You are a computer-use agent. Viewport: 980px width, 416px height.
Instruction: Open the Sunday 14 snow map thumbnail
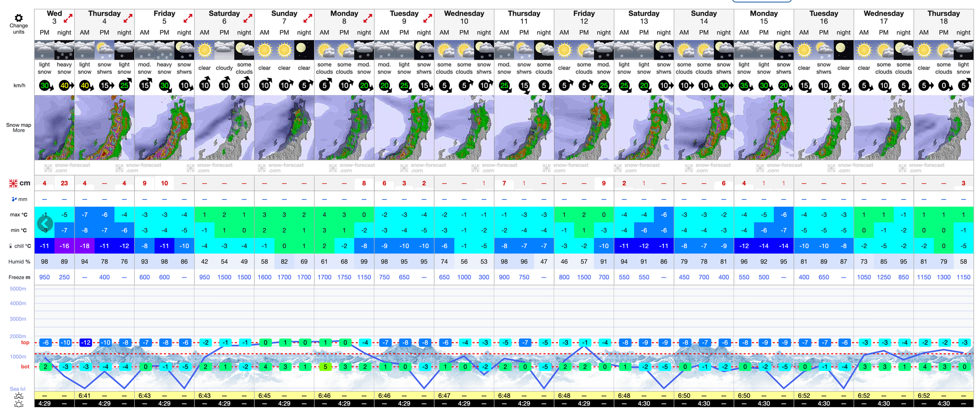(704, 128)
